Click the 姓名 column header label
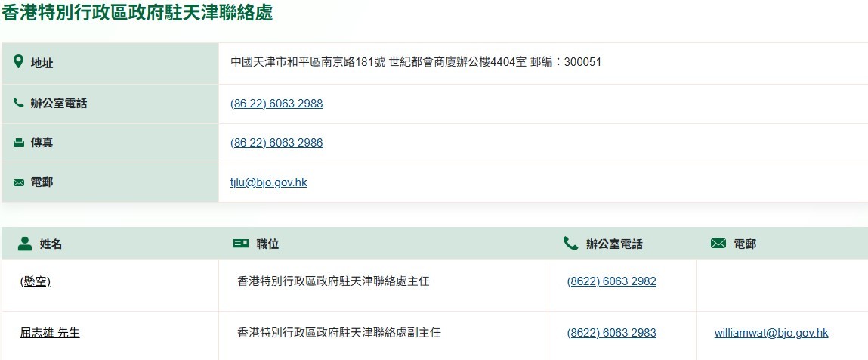The image size is (868, 360). [51, 244]
